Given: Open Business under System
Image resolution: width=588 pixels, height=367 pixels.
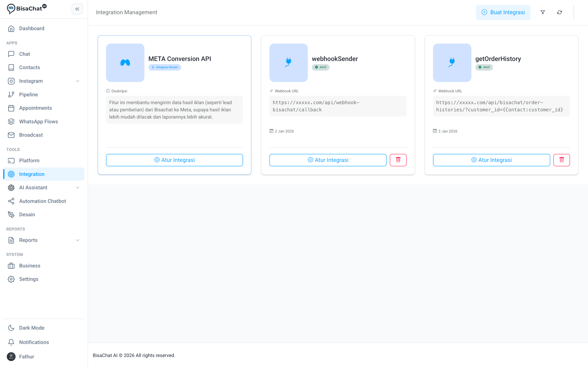Looking at the screenshot, I should point(44,265).
